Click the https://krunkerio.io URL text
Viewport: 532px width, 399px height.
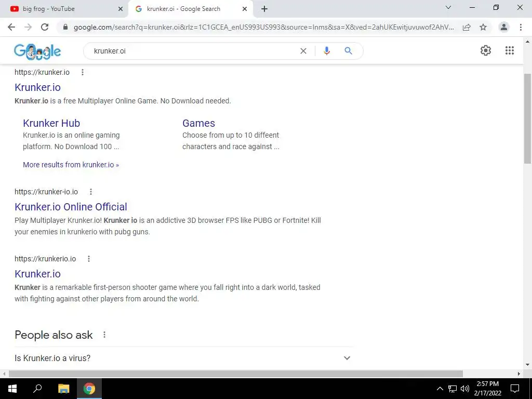point(45,259)
